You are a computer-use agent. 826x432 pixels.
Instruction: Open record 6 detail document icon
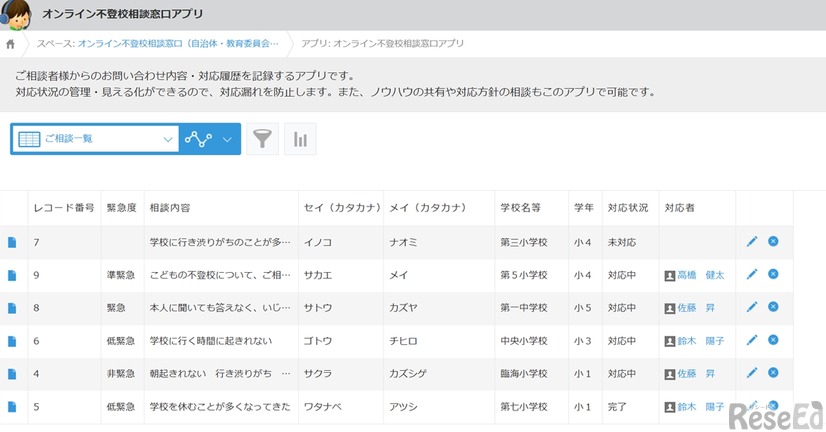point(13,340)
